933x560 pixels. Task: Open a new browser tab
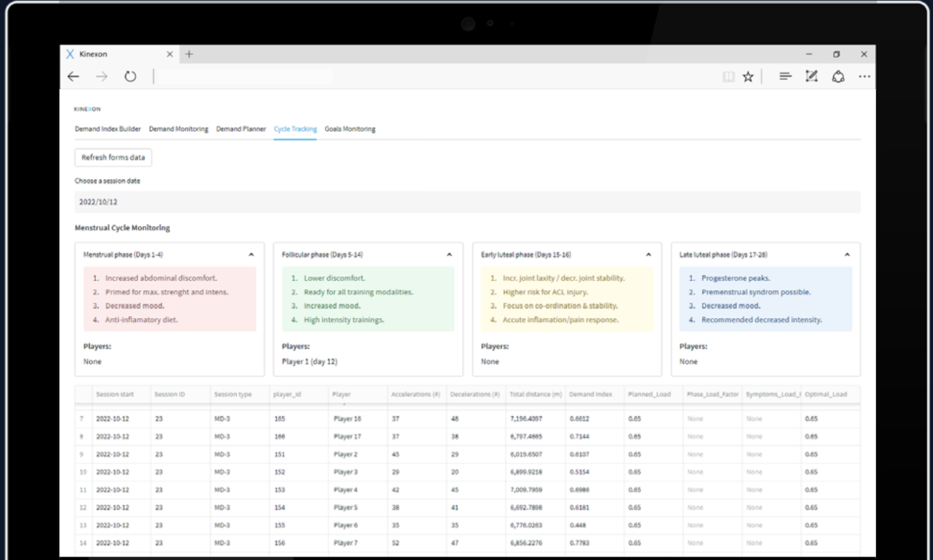(189, 54)
